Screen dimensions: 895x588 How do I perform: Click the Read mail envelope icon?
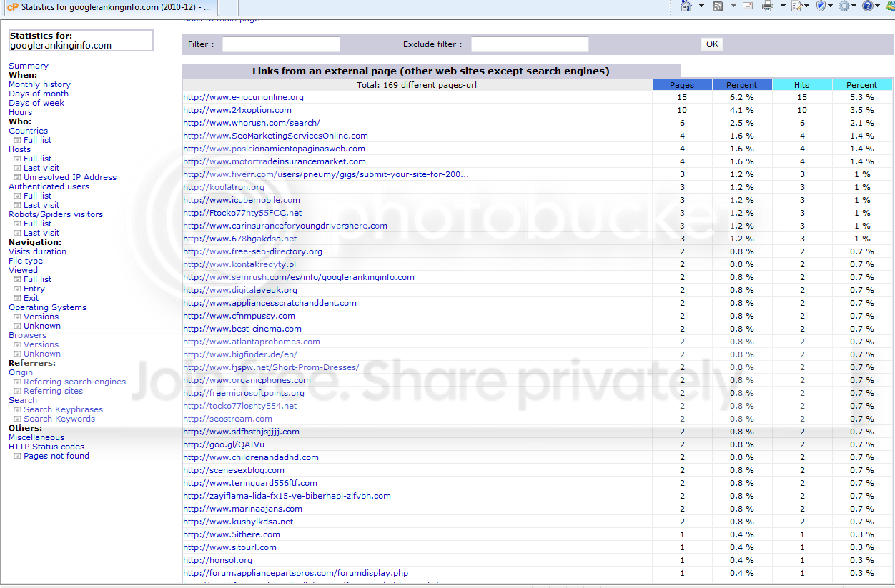[x=748, y=6]
